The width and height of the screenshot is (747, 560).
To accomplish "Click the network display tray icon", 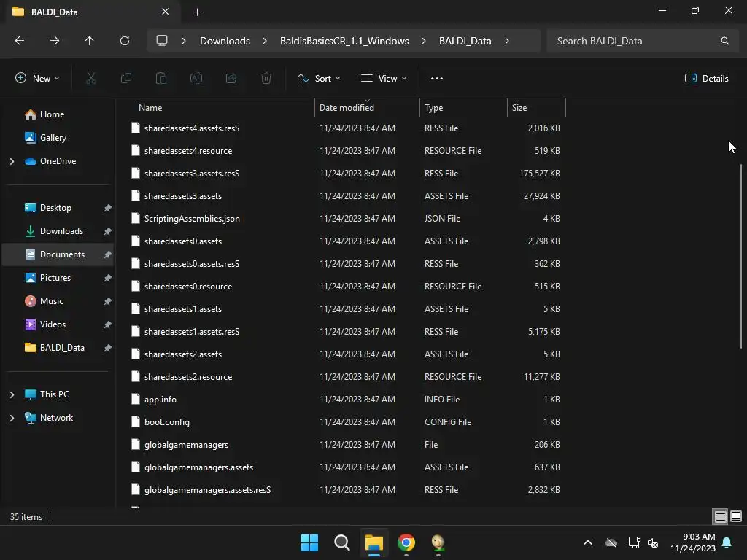I will click(634, 542).
